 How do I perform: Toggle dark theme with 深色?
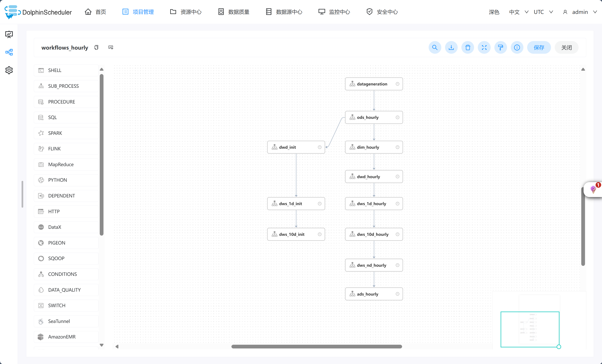click(x=494, y=12)
